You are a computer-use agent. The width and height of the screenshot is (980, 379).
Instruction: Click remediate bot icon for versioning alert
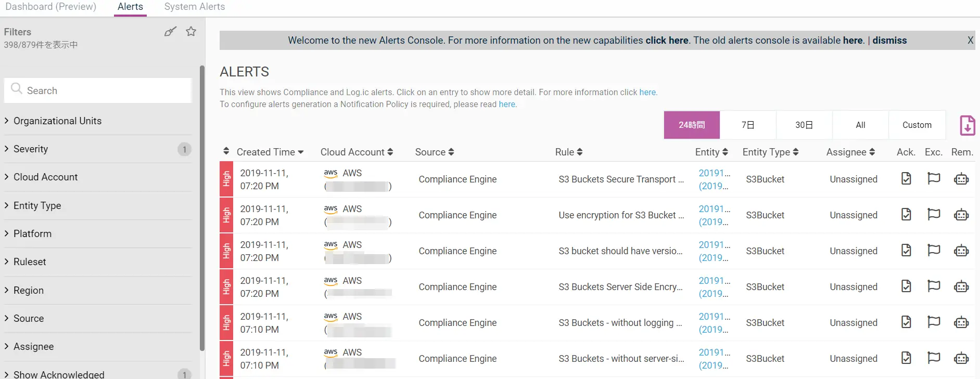[x=961, y=251]
